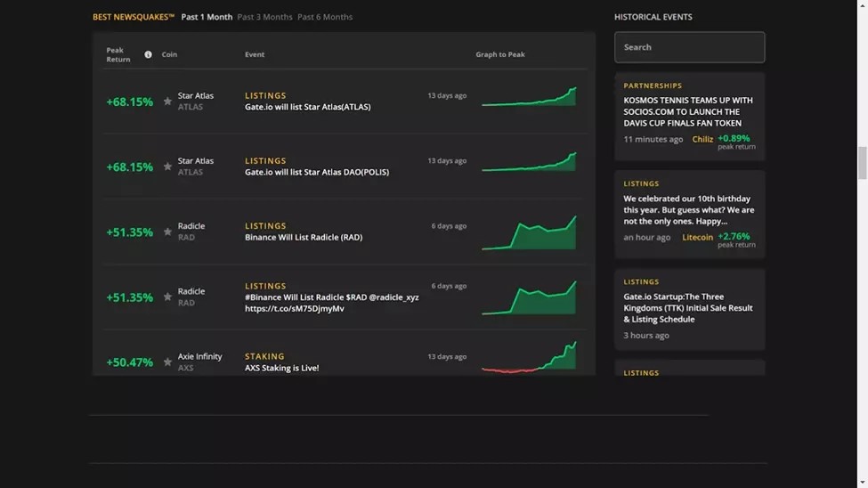Click the +51.35% return on Radicle (RAD) row
This screenshot has width=868, height=488.
coord(130,232)
